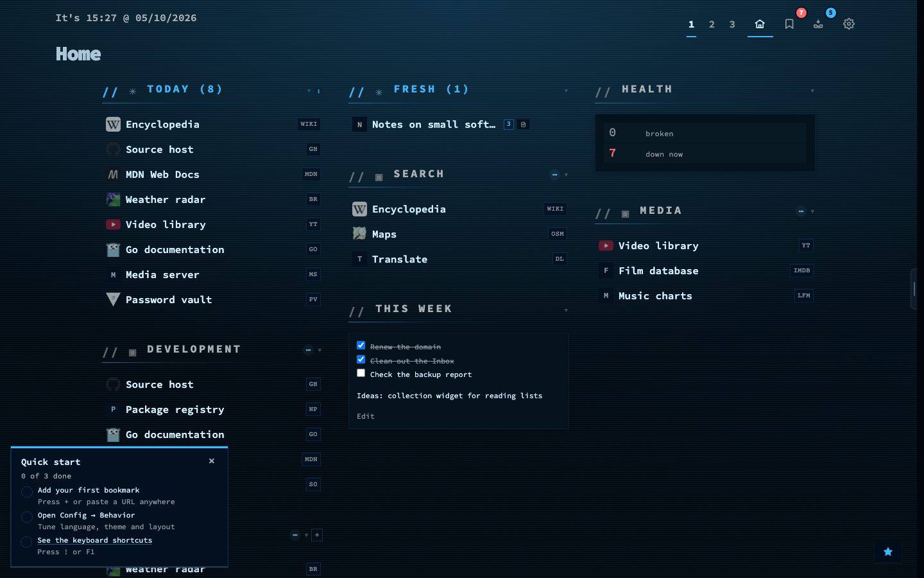This screenshot has width=924, height=578.
Task: Switch to page 1 tab
Action: coord(691,24)
